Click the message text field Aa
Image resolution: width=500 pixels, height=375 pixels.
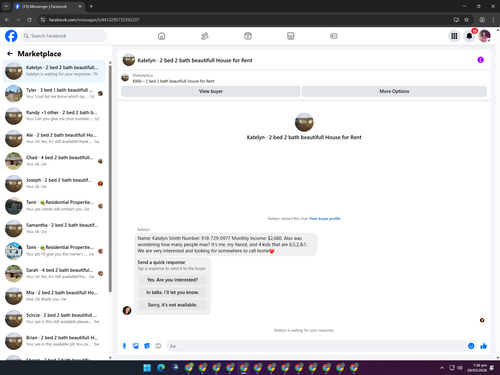pyautogui.click(x=317, y=346)
